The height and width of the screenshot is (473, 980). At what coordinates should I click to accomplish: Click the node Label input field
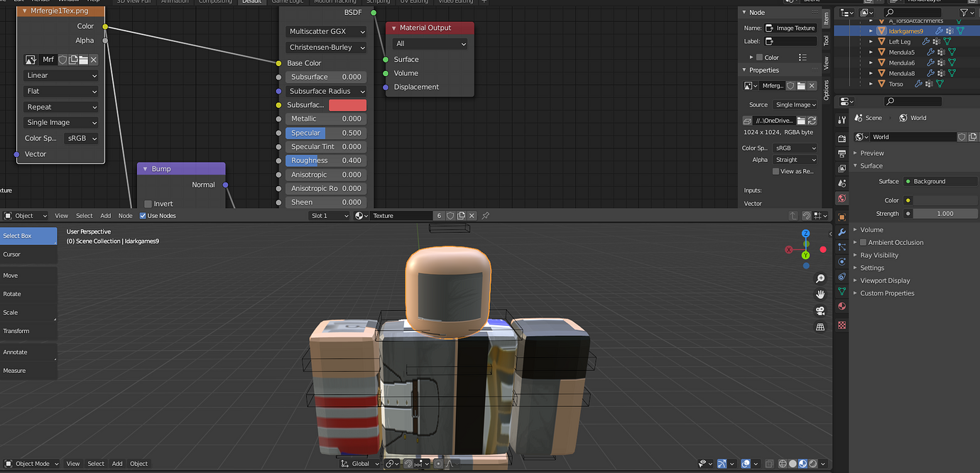(791, 41)
